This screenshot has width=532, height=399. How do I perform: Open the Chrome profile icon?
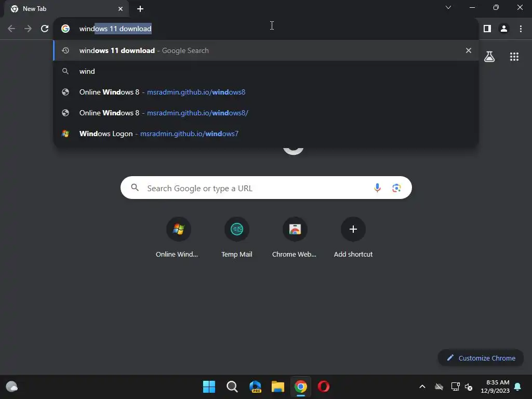504,29
